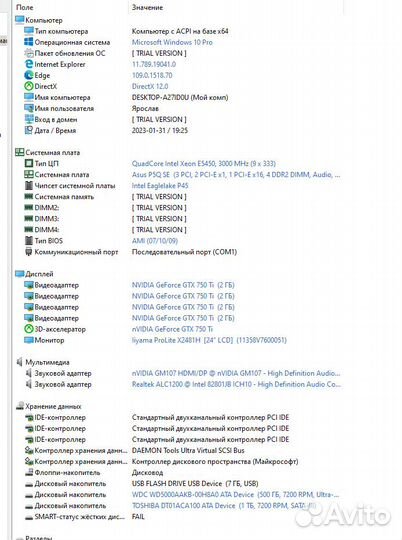Click the Мультимедиа speaker icon
The image size is (402, 540).
(x=20, y=362)
